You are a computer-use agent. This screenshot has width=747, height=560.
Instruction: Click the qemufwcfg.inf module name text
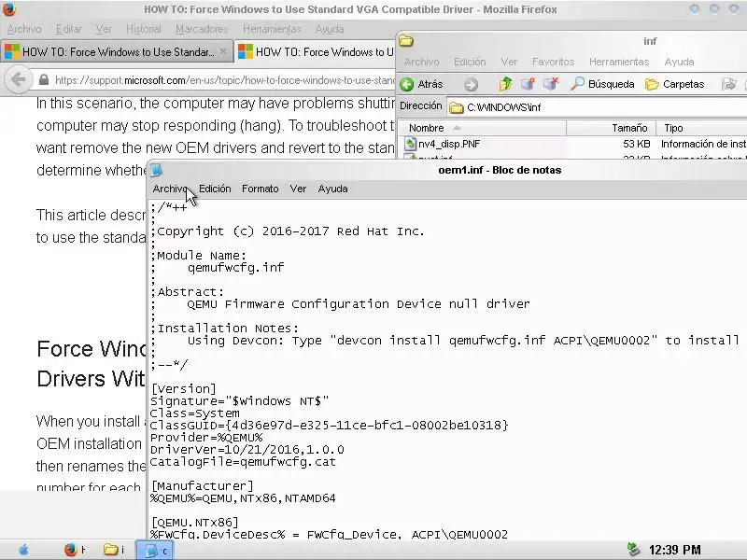(236, 268)
